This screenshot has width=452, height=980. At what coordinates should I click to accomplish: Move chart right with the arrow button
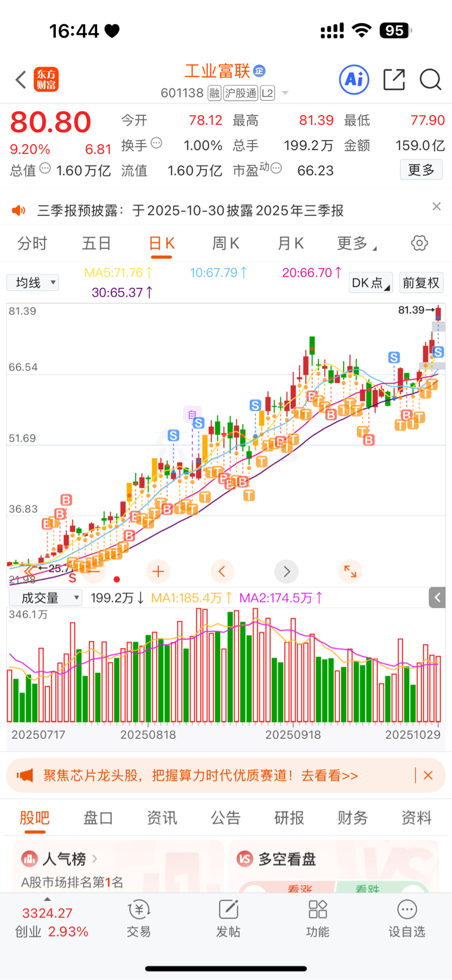tap(287, 571)
